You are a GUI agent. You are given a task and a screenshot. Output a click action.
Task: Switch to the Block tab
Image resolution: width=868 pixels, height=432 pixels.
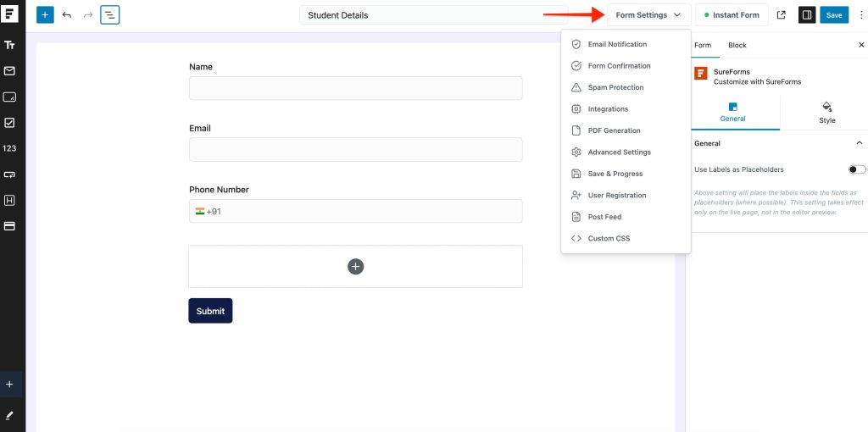737,46
